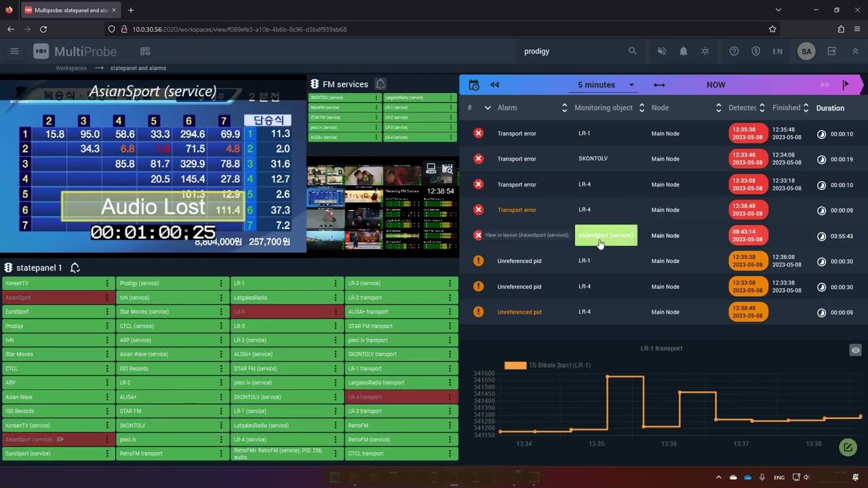Screen dimensions: 868x488
Task: Open three-dot menu of Prodigy (service) tile
Action: pos(221,283)
